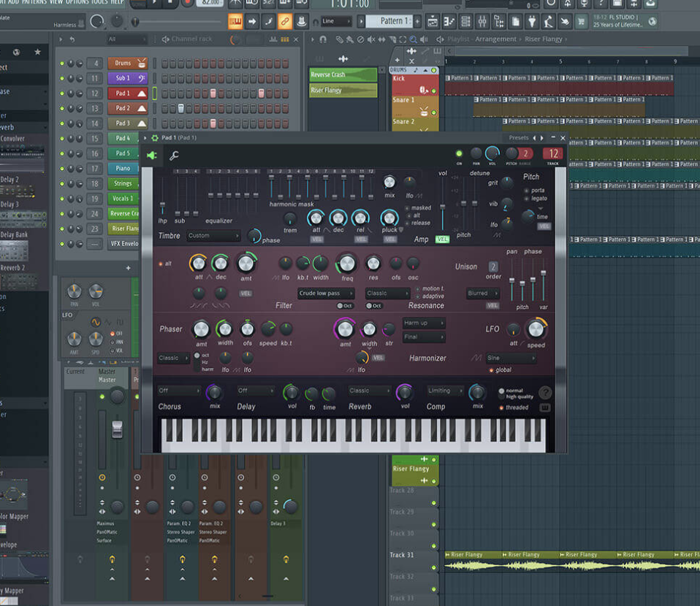The width and height of the screenshot is (700, 606).
Task: Click the lhp timbre slider
Action: 162,207
